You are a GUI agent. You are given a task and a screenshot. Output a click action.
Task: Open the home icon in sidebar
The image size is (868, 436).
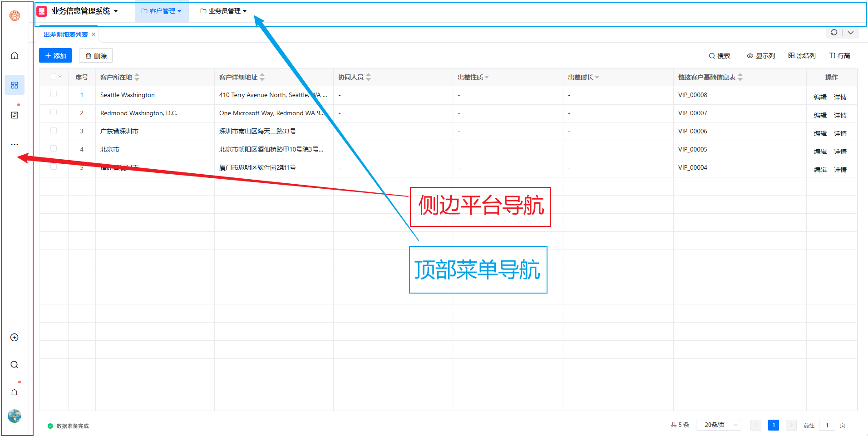(15, 55)
